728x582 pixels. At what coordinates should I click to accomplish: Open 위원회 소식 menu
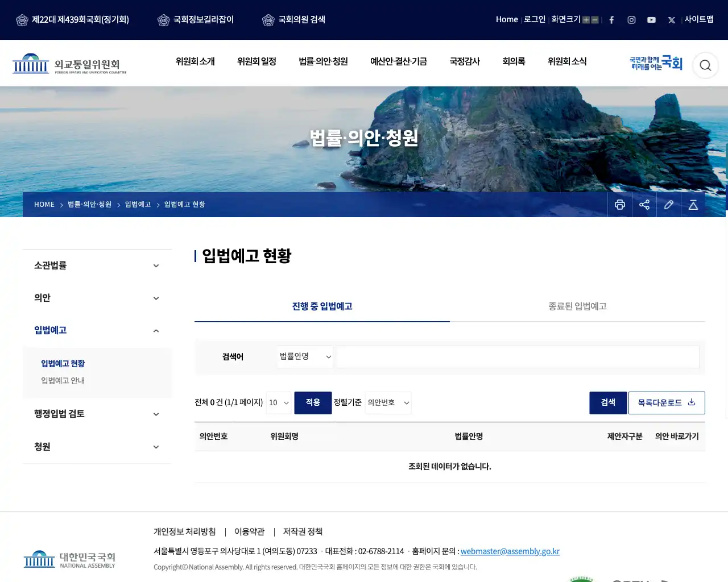[567, 61]
